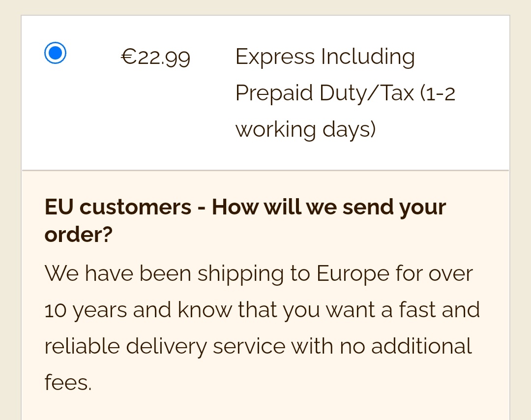
Task: Click the word 'fees.' ending the paragraph
Action: [x=68, y=383]
